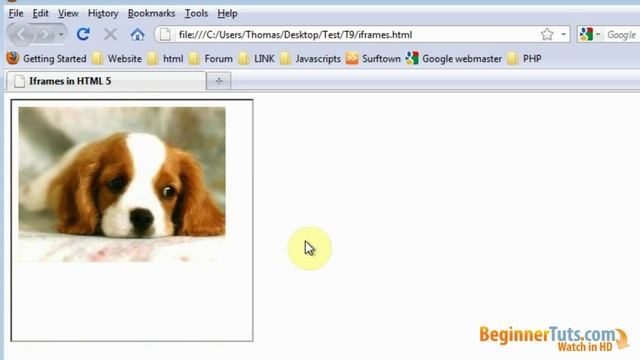Select the Iframes in HTML 5 tab

(x=106, y=81)
